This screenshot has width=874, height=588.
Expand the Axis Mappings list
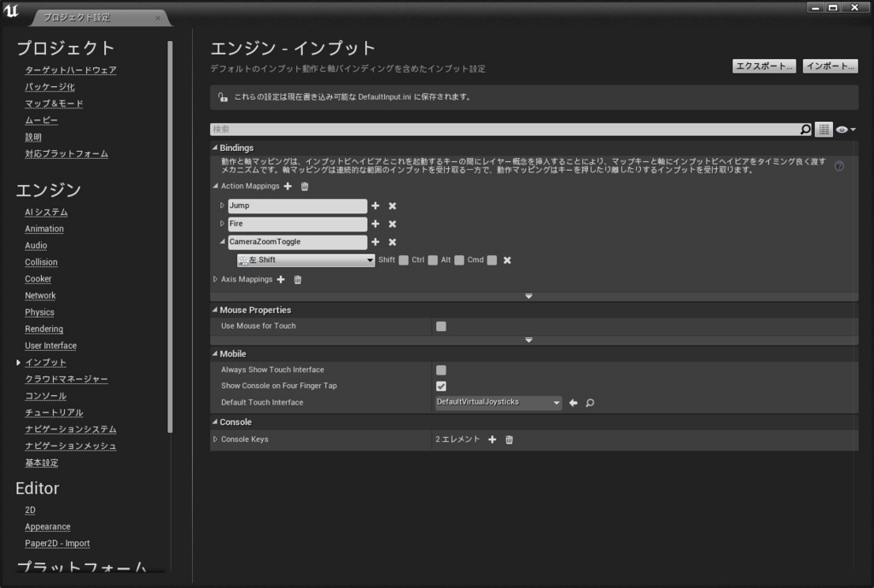tap(215, 279)
